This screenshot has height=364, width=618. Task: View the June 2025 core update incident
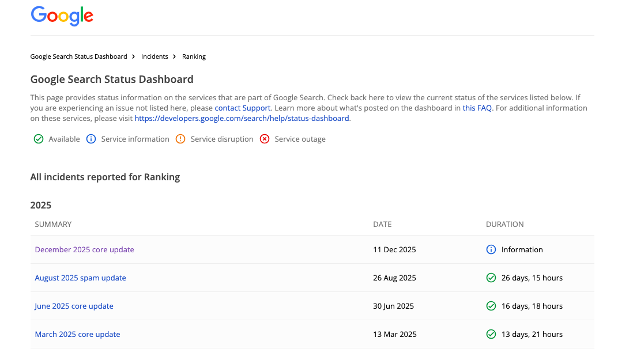[74, 306]
